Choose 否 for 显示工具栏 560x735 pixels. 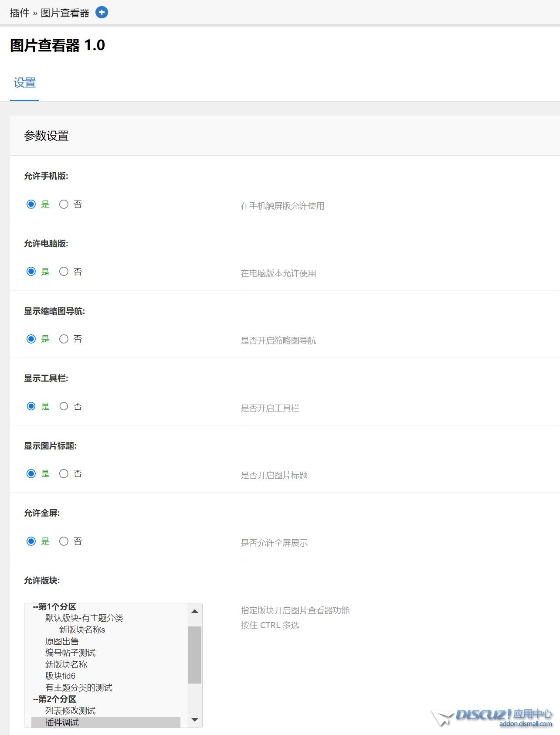(64, 406)
